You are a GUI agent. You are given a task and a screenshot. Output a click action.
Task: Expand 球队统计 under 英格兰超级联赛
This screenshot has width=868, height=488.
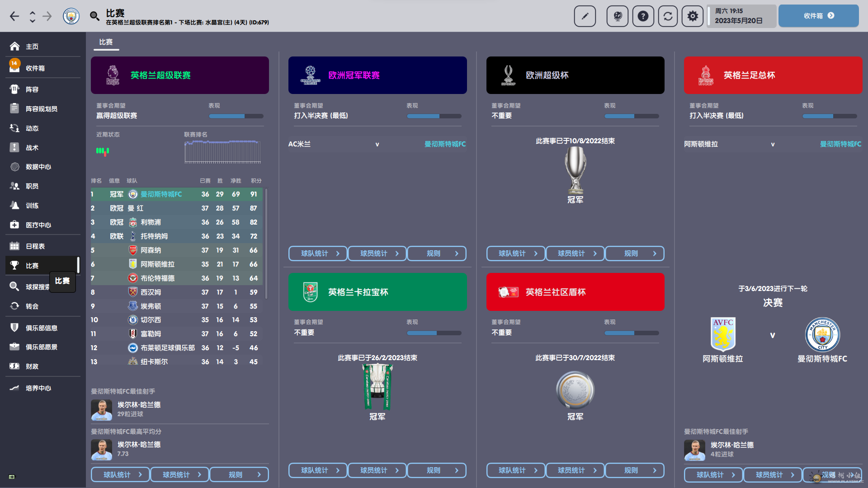tap(120, 475)
